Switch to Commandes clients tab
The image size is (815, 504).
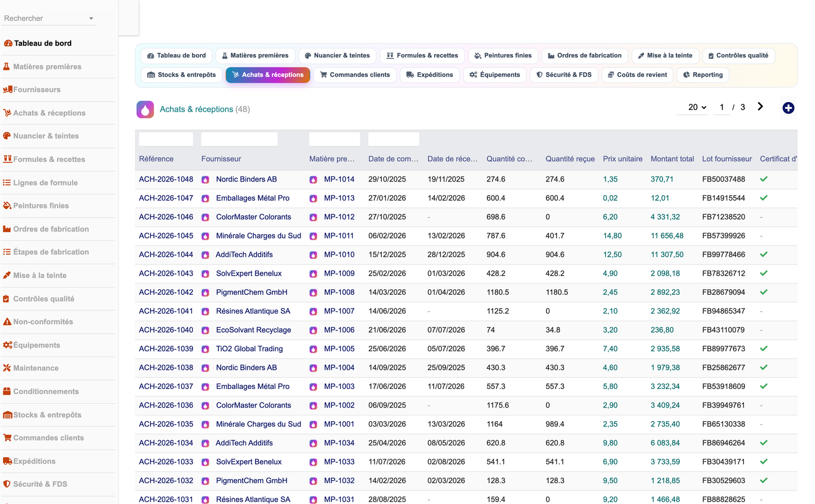pyautogui.click(x=355, y=75)
